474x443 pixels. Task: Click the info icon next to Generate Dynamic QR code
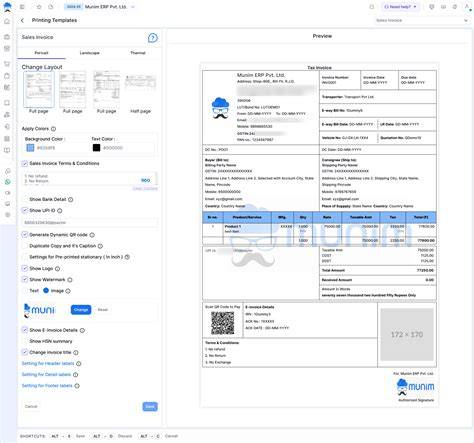(92, 235)
